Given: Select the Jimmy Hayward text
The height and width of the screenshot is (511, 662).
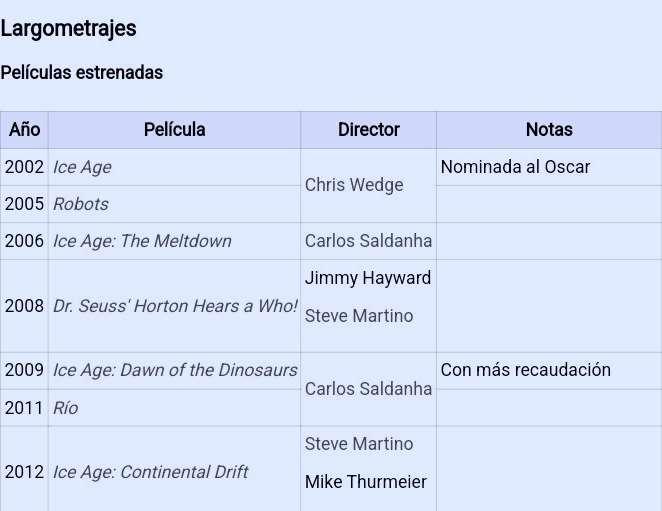Looking at the screenshot, I should click(x=368, y=278).
